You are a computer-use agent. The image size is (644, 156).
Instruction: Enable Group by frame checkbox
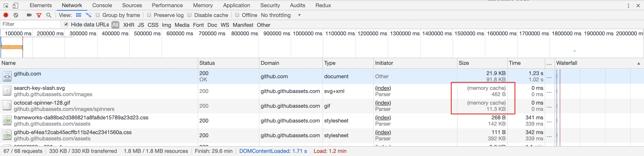(98, 15)
